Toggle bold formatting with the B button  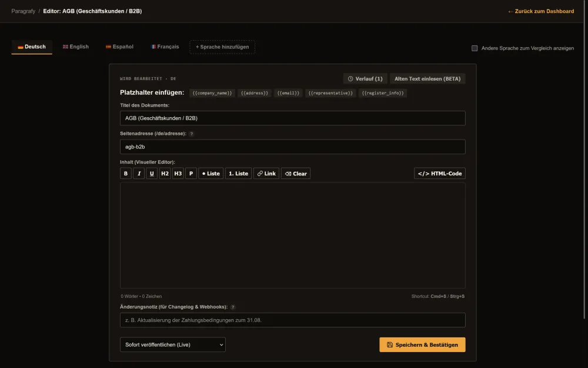(x=126, y=174)
